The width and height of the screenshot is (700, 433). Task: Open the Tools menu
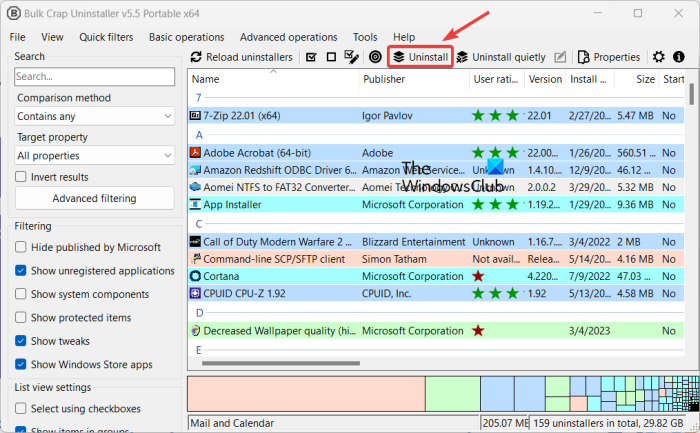pyautogui.click(x=365, y=37)
